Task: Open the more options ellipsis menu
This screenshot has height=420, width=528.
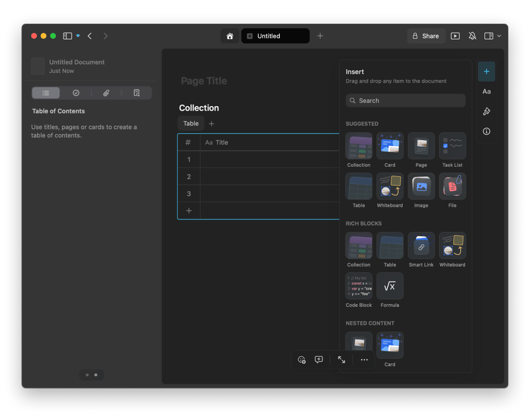Action: pos(364,360)
